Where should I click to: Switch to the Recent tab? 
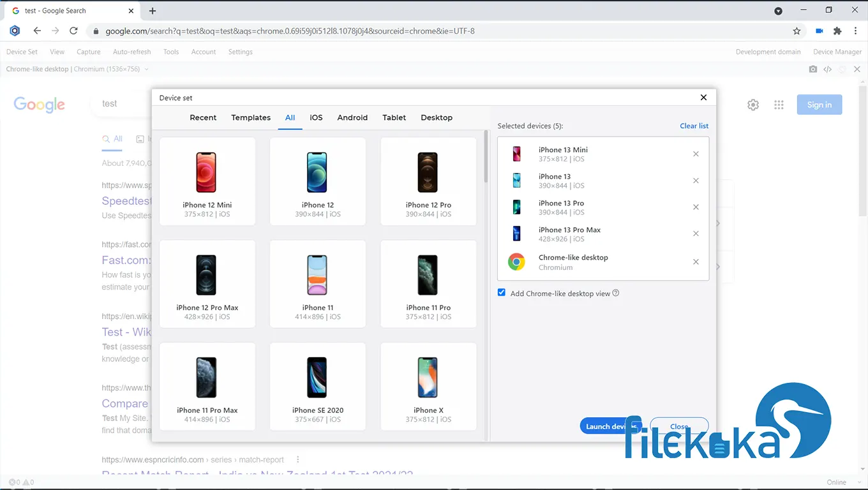pos(203,117)
